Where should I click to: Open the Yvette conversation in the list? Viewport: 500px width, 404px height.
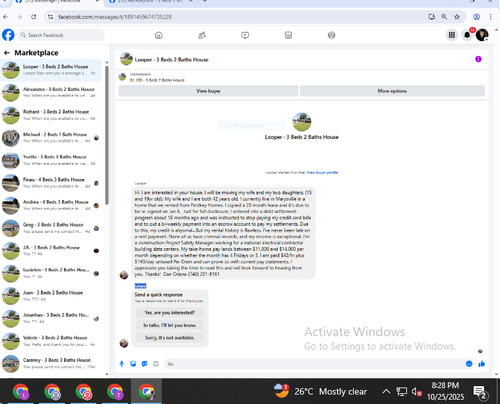click(51, 160)
